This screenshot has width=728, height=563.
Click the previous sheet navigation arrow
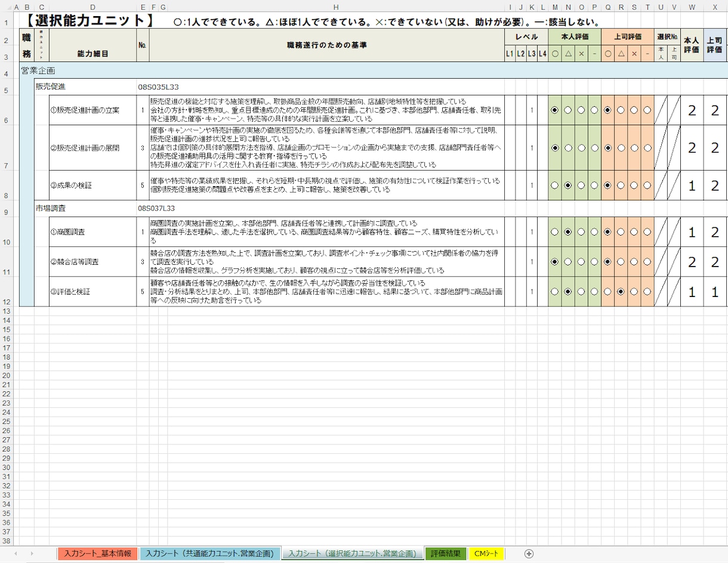[x=16, y=553]
